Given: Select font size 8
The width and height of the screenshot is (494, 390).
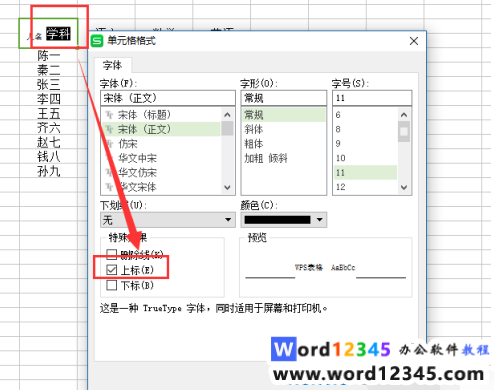Looking at the screenshot, I should (x=365, y=129).
